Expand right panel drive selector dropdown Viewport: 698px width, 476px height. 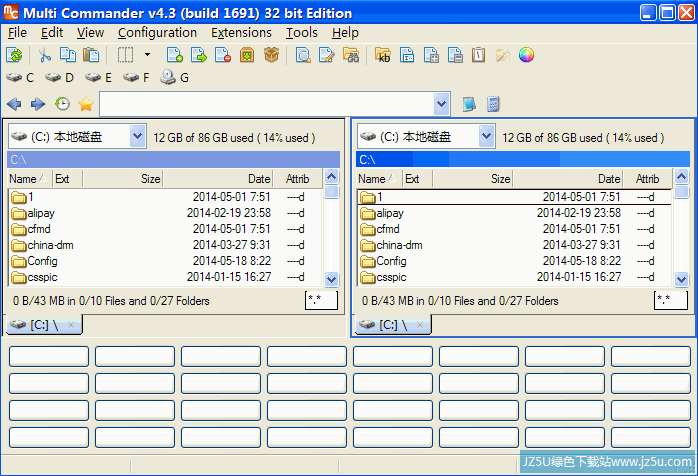(487, 136)
